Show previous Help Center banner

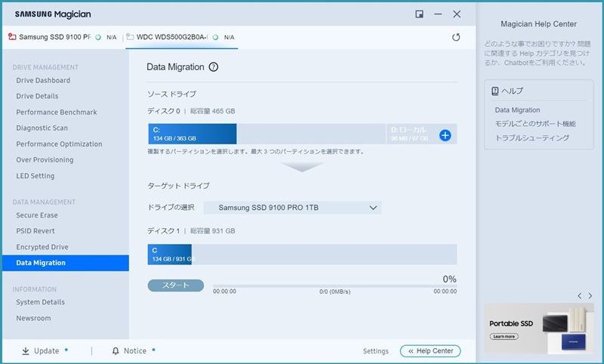click(x=579, y=296)
